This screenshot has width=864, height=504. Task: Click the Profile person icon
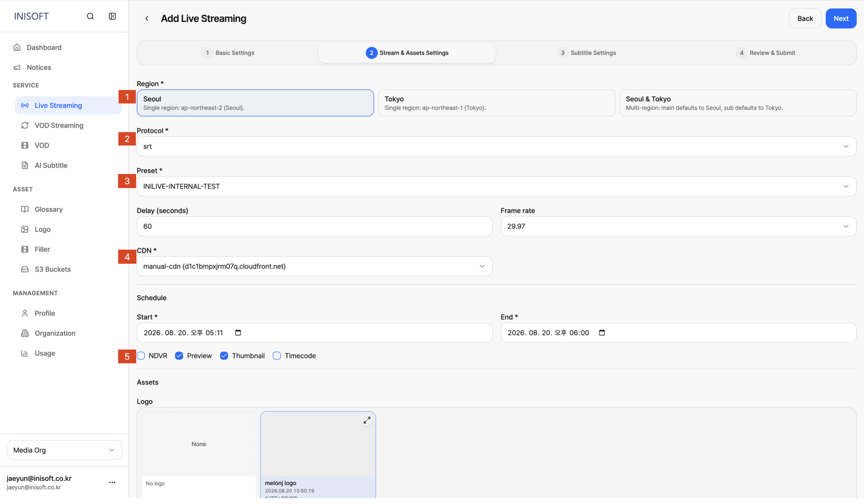pyautogui.click(x=25, y=313)
